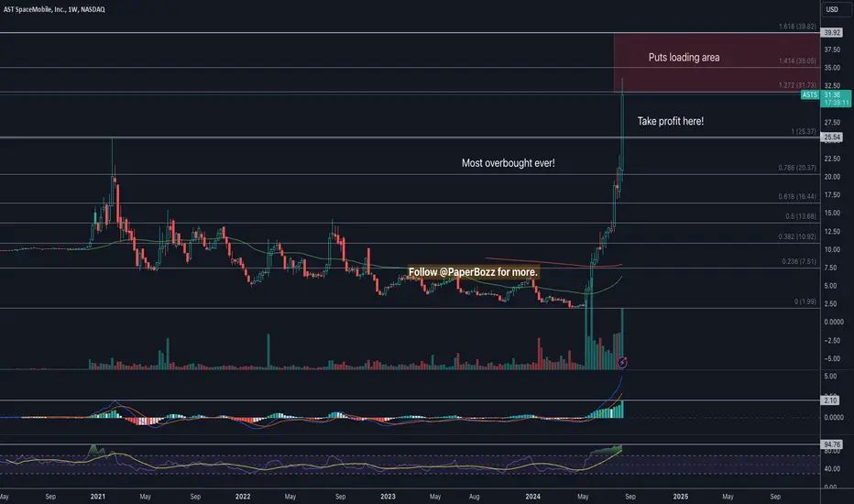Click the 39.92 price axis tag
The width and height of the screenshot is (854, 504).
832,33
